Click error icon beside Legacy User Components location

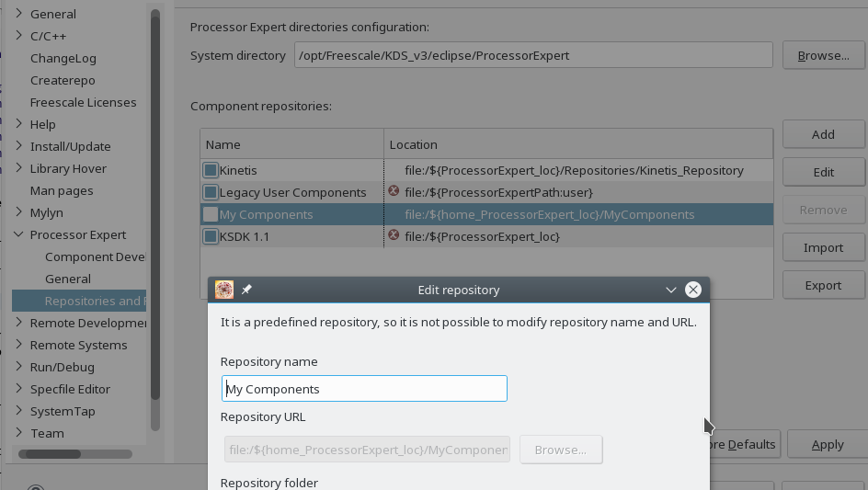394,191
